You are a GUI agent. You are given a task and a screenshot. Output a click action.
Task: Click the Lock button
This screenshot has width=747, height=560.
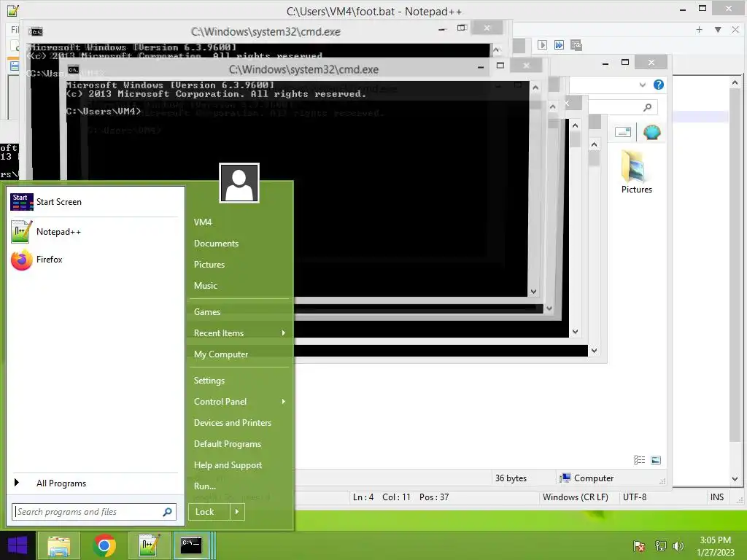click(x=209, y=512)
